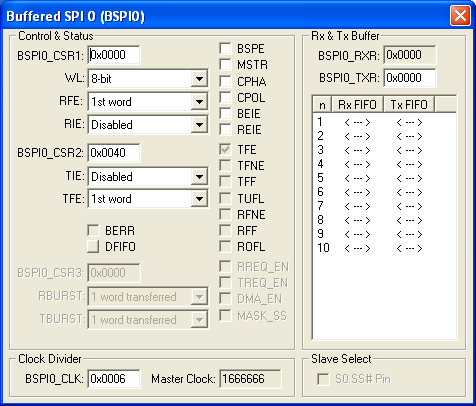Viewport: 476px width, 406px height.
Task: Toggle the RFNE checkbox
Action: [225, 214]
